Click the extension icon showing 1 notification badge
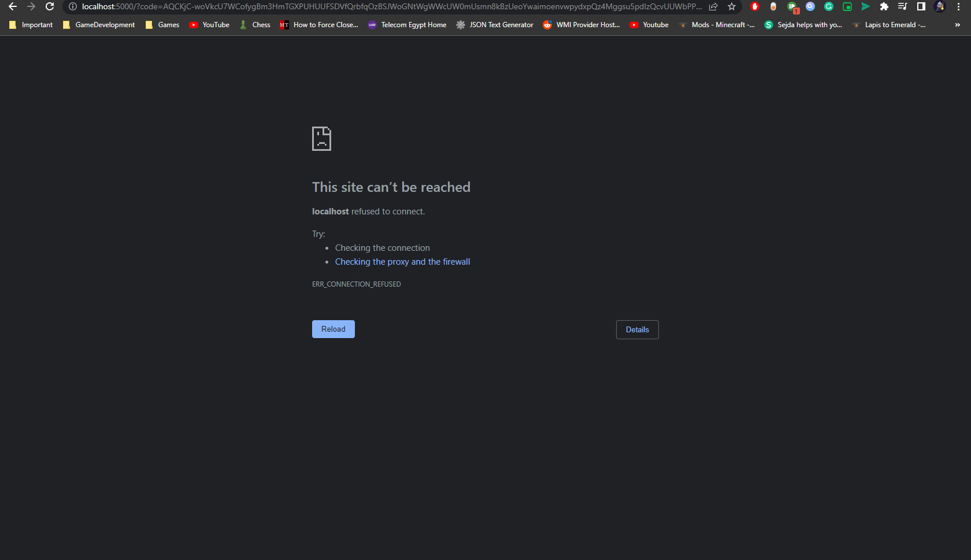 pyautogui.click(x=792, y=7)
